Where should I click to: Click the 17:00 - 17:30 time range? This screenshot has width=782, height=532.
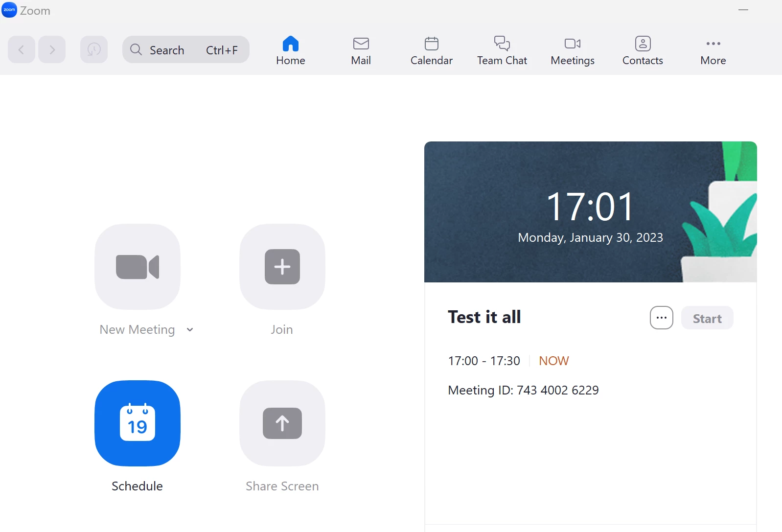click(484, 361)
